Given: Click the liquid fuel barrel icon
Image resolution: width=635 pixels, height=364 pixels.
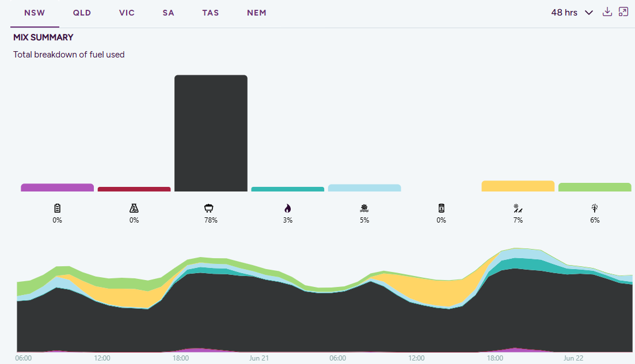Looking at the screenshot, I should [442, 208].
